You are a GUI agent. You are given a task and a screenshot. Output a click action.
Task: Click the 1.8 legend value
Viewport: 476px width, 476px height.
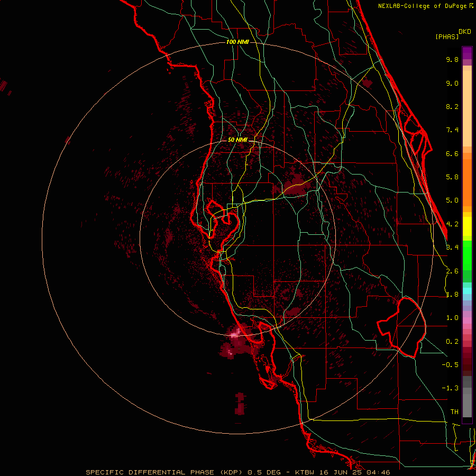click(452, 295)
